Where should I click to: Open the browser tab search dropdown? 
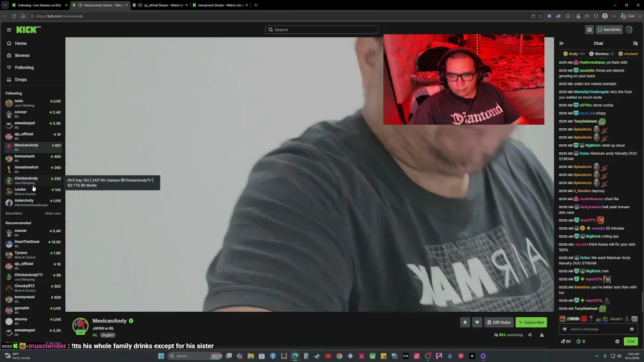(x=5, y=5)
